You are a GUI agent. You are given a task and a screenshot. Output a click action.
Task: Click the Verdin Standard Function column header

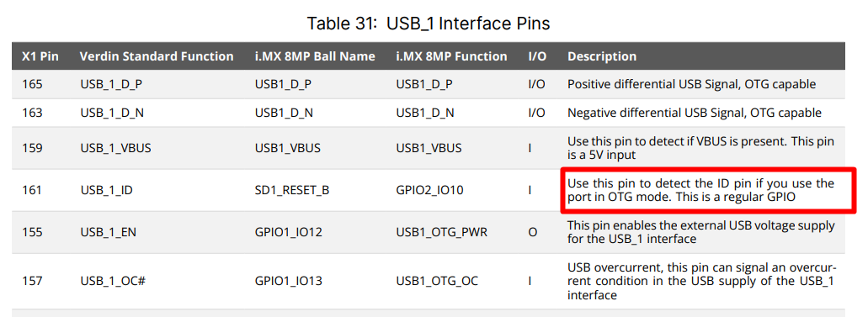tap(157, 56)
